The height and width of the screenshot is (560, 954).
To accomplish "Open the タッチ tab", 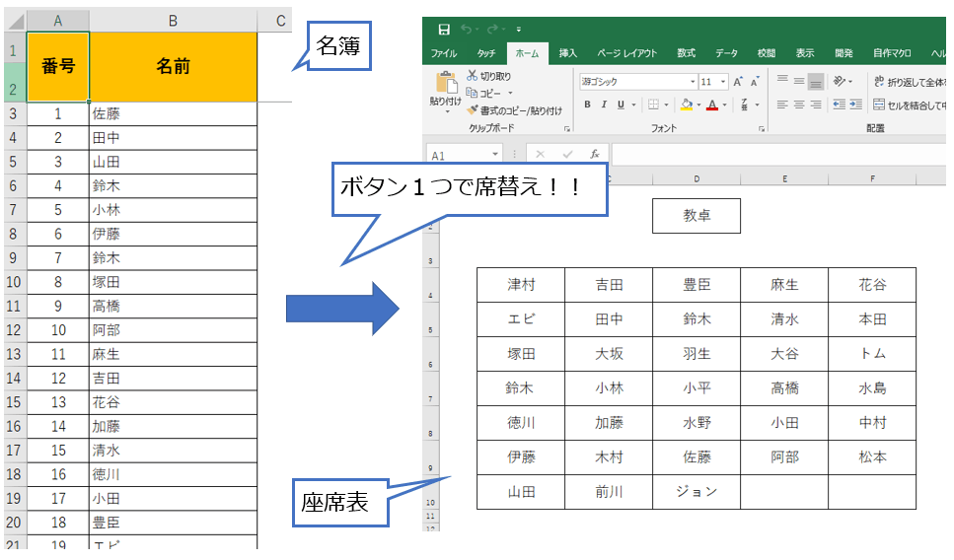I will (x=486, y=53).
